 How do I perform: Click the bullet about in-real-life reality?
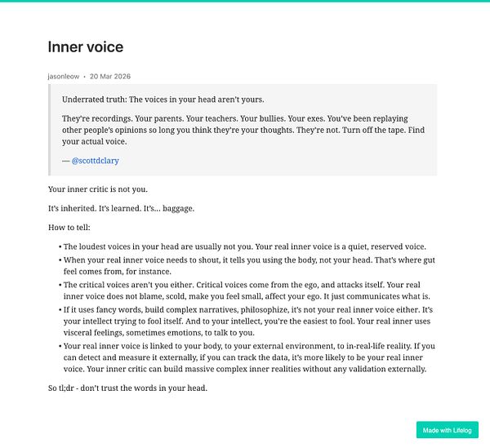249,357
